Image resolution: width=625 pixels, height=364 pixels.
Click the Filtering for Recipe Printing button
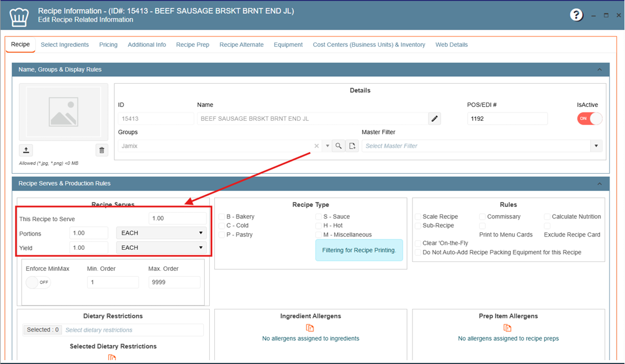359,250
